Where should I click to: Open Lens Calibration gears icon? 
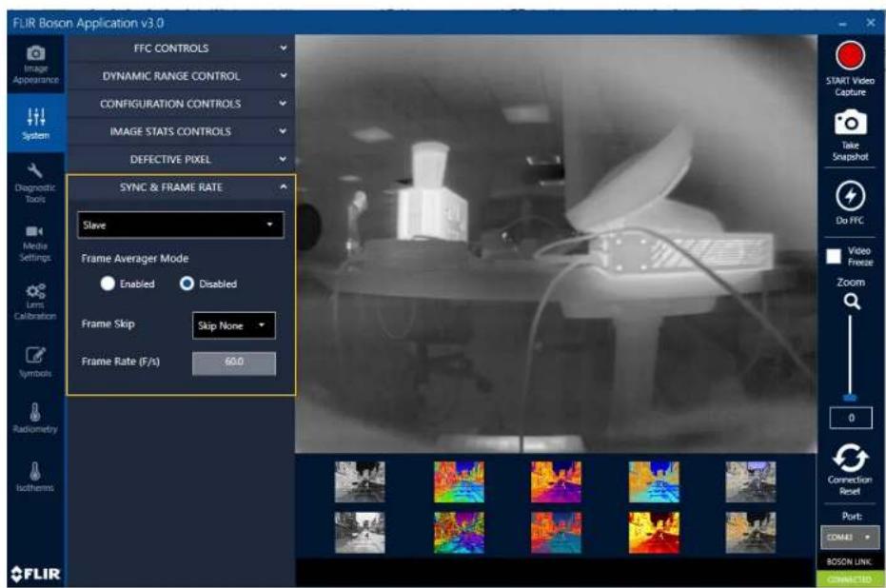(x=35, y=291)
